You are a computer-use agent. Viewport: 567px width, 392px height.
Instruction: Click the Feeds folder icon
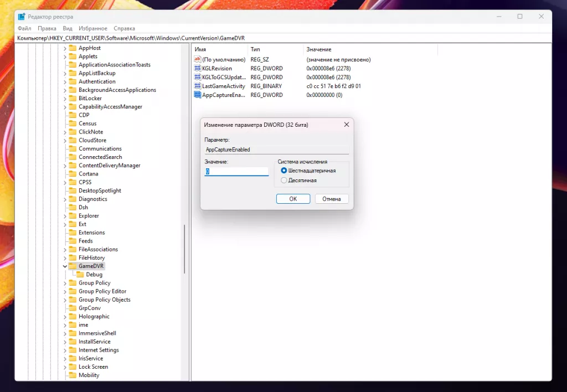(73, 240)
